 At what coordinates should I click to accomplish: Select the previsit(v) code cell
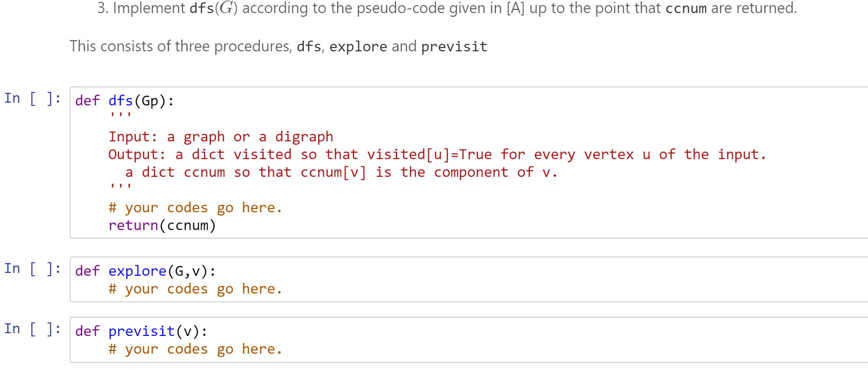469,340
